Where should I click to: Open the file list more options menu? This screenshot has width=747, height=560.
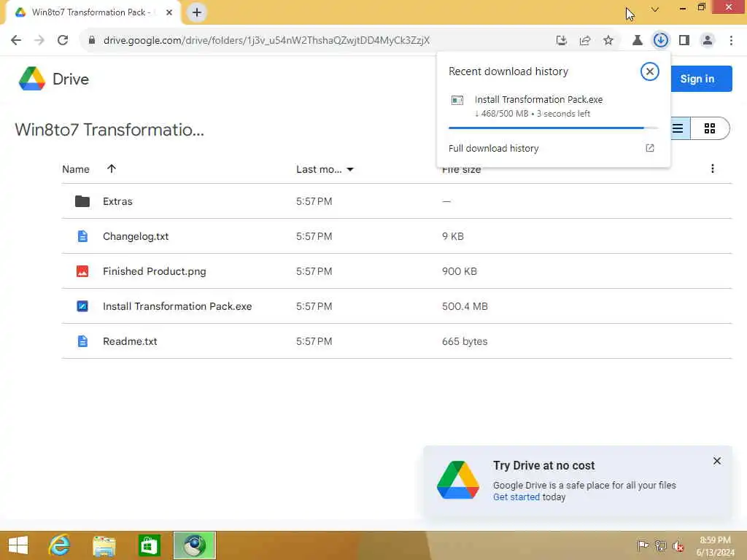712,168
